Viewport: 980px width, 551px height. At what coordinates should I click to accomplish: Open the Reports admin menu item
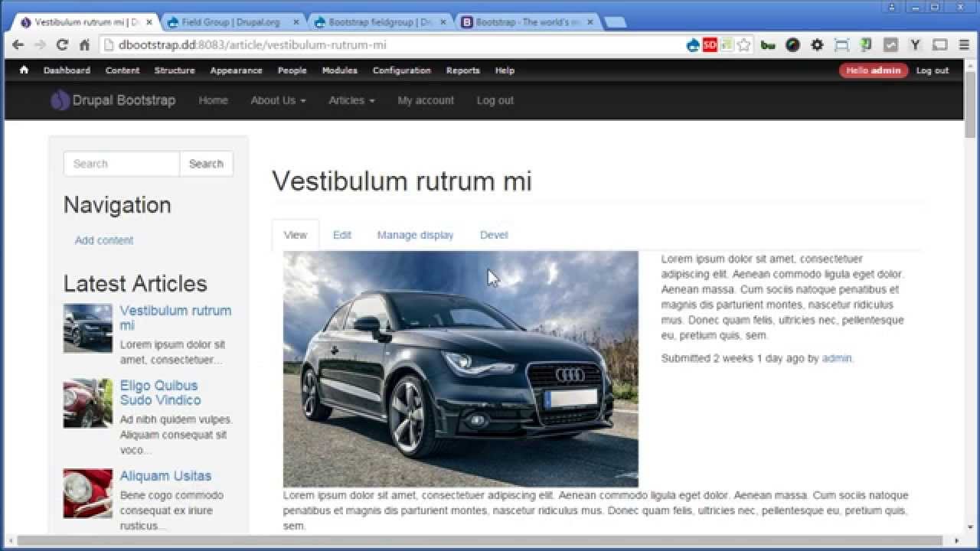tap(462, 70)
